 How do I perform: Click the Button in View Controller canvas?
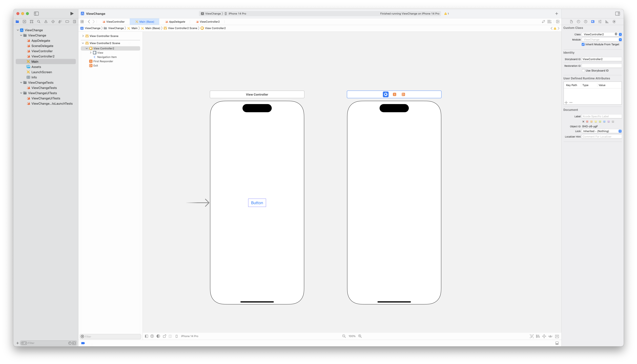pos(257,203)
